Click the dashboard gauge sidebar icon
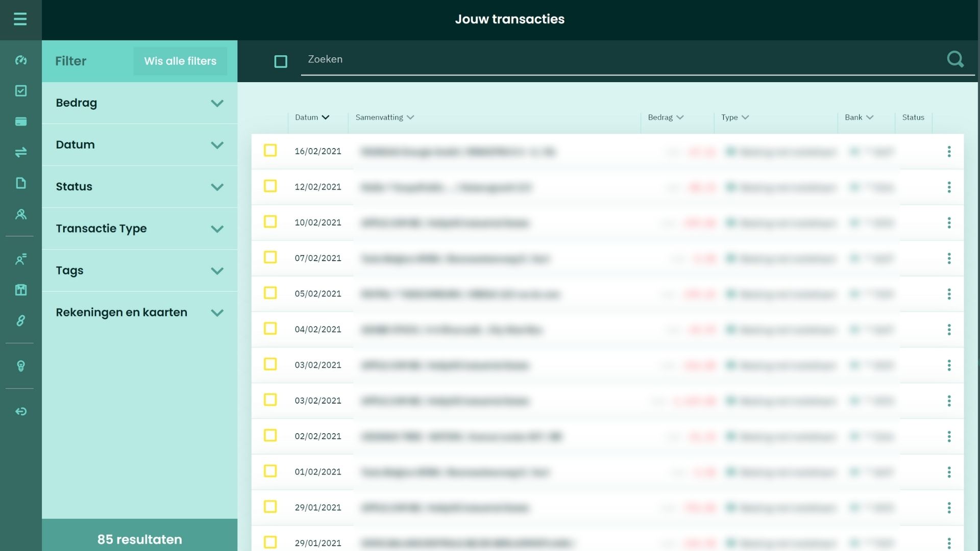The image size is (980, 551). tap(21, 60)
